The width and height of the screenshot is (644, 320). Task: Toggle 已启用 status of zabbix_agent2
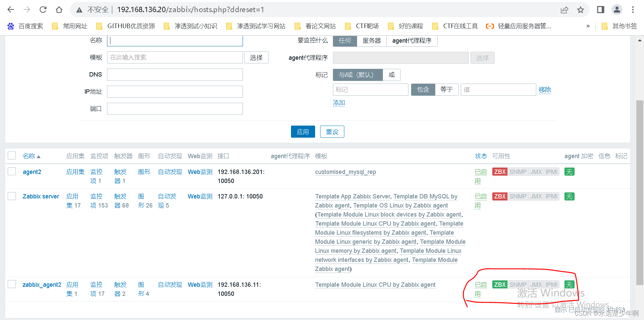click(481, 289)
